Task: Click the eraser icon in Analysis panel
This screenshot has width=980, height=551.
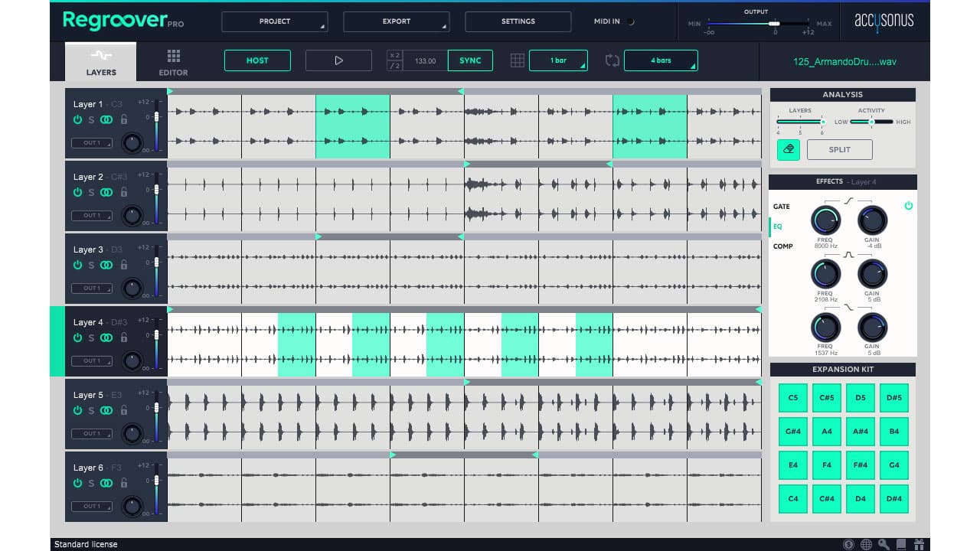Action: click(788, 150)
